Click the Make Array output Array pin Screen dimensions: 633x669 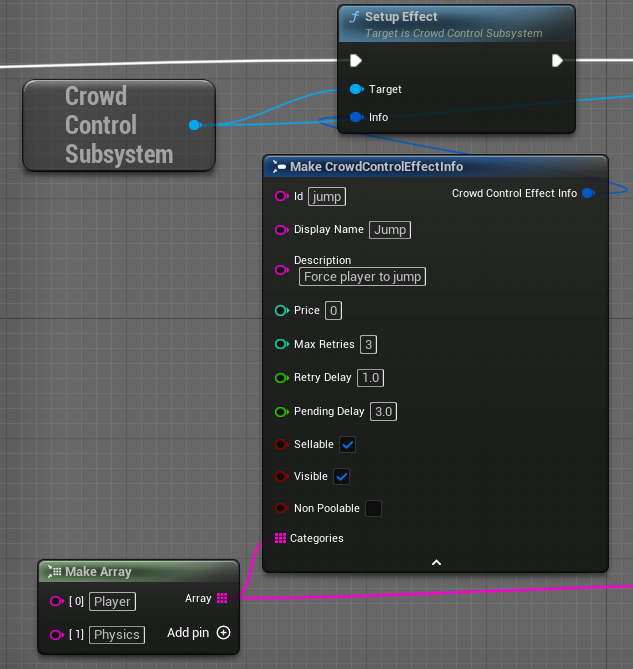[222, 598]
